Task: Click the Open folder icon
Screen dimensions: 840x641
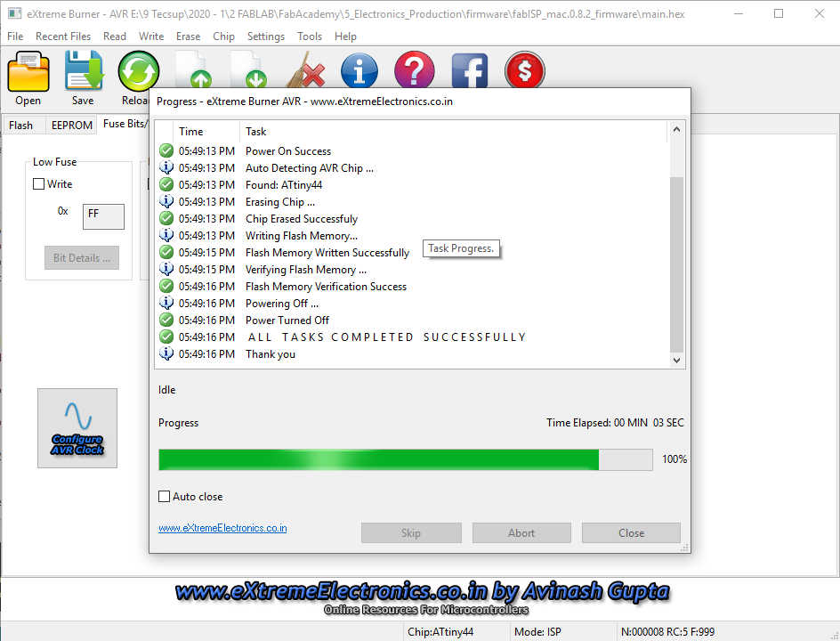Action: pyautogui.click(x=28, y=71)
